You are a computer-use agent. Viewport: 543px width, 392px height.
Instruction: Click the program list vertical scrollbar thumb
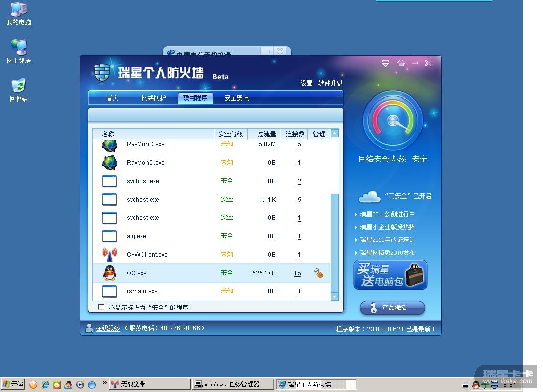tap(335, 243)
